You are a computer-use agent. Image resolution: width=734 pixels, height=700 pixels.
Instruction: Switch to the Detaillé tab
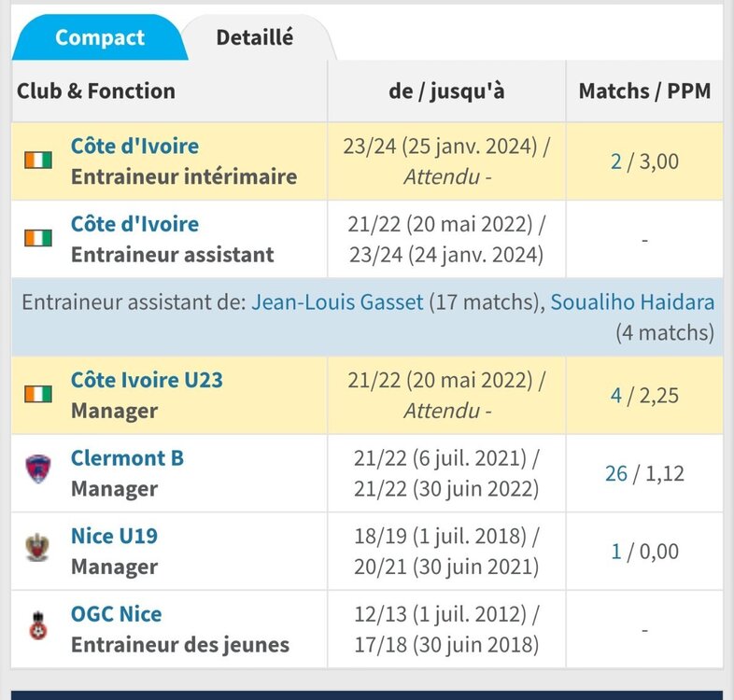(x=254, y=37)
